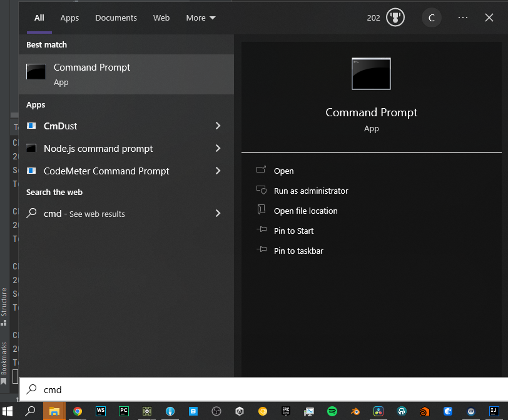Image resolution: width=508 pixels, height=420 pixels.
Task: Open Blender from the taskbar
Action: click(355, 411)
